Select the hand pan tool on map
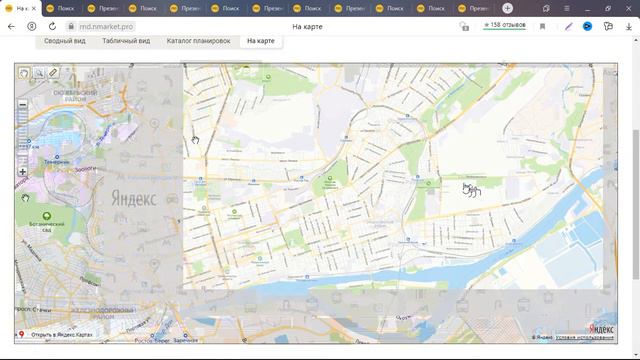 (x=24, y=73)
